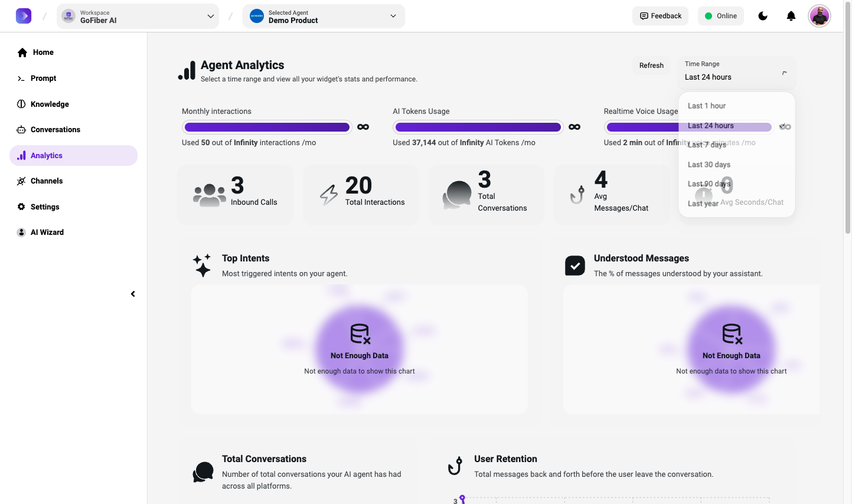
Task: Click the Home icon in the sidebar
Action: click(22, 53)
